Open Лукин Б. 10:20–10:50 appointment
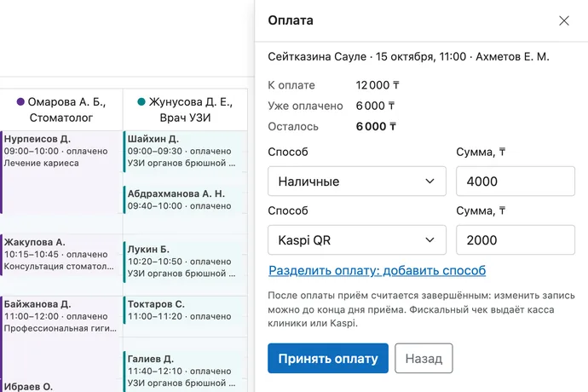588x392 pixels. pyautogui.click(x=185, y=262)
